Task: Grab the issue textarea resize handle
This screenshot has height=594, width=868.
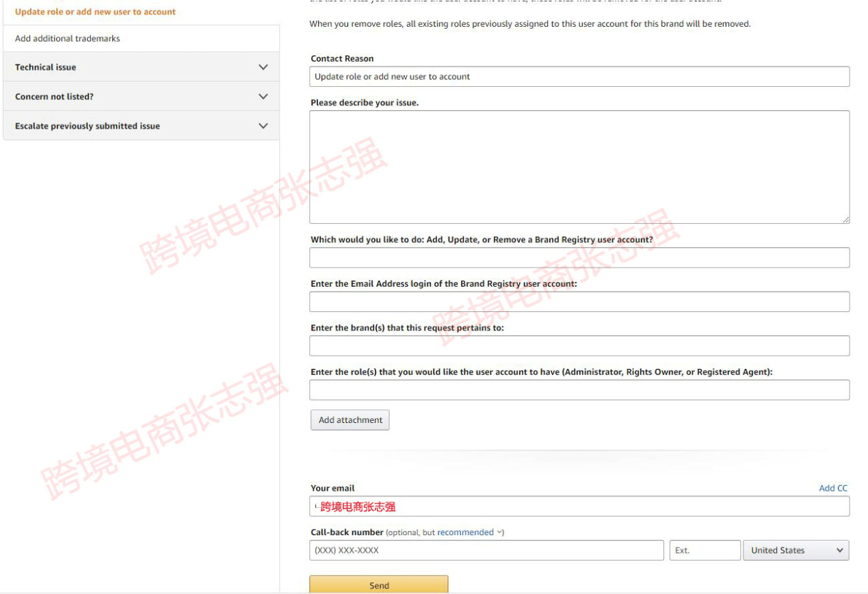Action: pos(845,219)
